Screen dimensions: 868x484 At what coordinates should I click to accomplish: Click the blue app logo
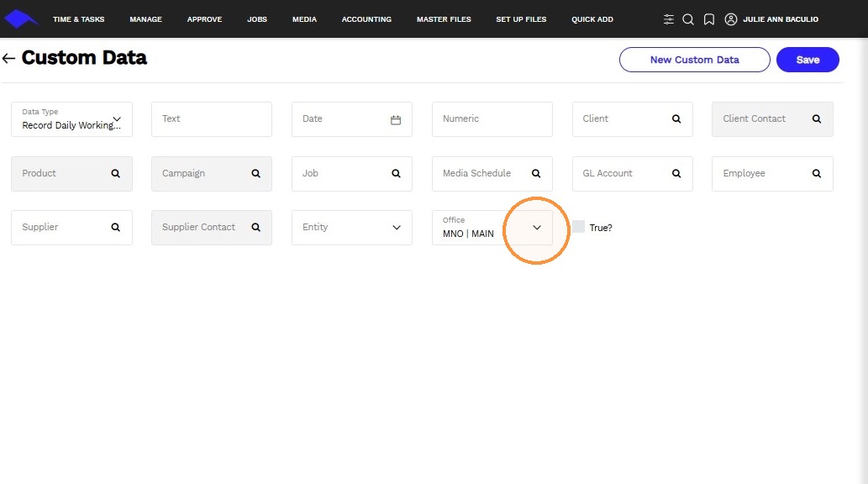coord(20,18)
